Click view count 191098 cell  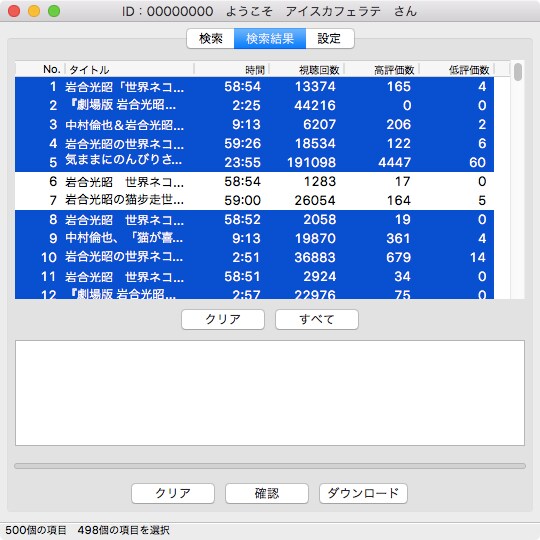pyautogui.click(x=311, y=162)
